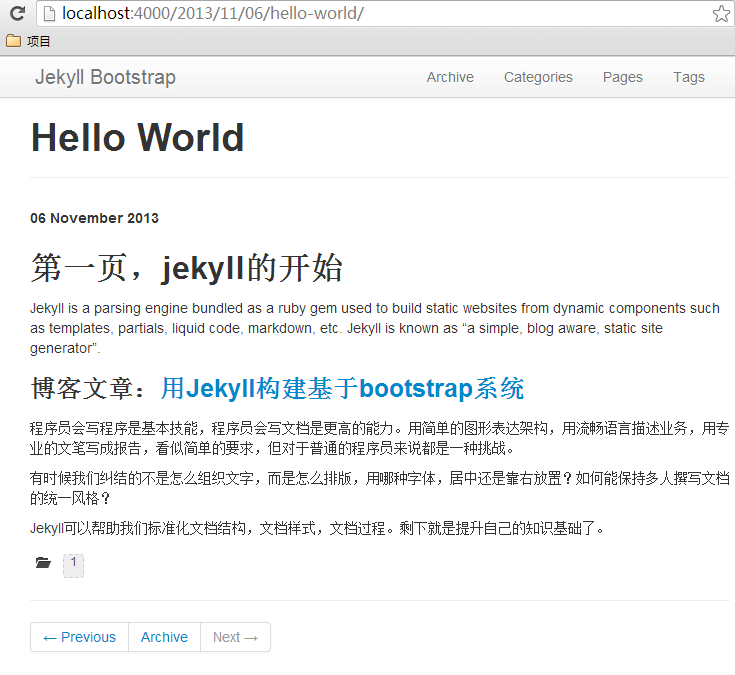Screen dimensions: 735x675
Task: Go to Archive in the top navbar
Action: tap(450, 77)
